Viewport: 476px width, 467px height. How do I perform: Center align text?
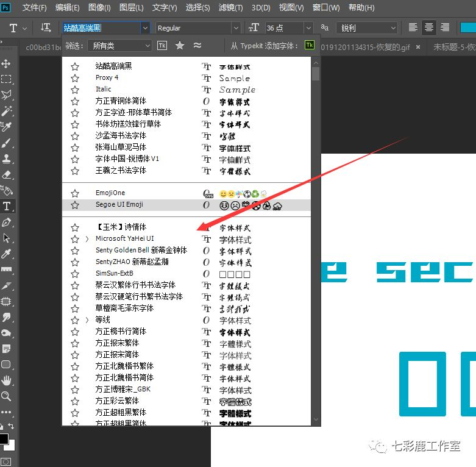[428, 27]
